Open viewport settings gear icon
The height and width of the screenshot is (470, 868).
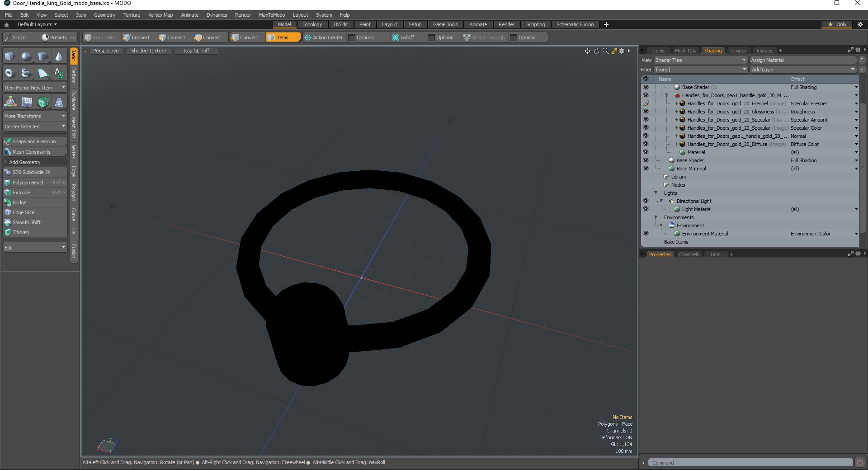click(622, 51)
